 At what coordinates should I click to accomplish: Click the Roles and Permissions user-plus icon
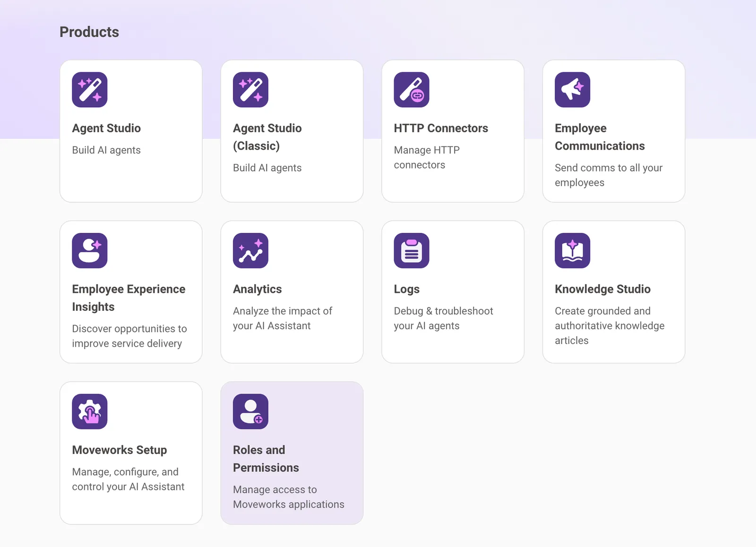coord(250,411)
